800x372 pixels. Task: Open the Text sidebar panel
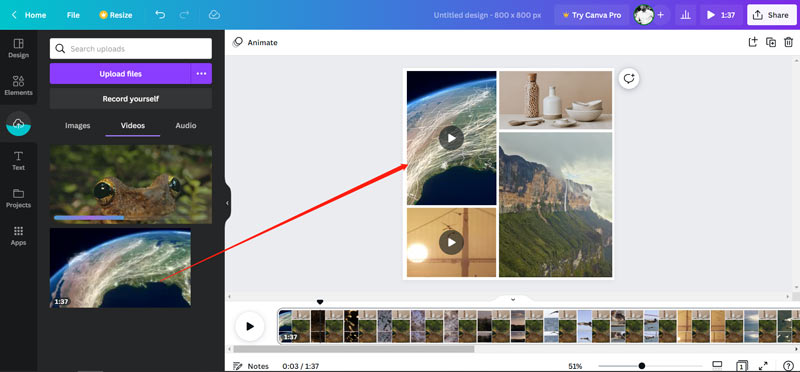pyautogui.click(x=18, y=161)
